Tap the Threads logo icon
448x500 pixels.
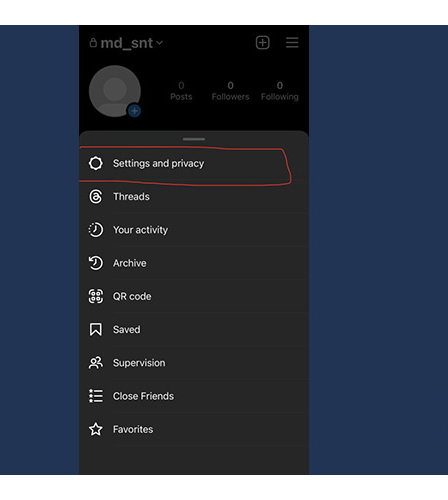click(x=96, y=197)
